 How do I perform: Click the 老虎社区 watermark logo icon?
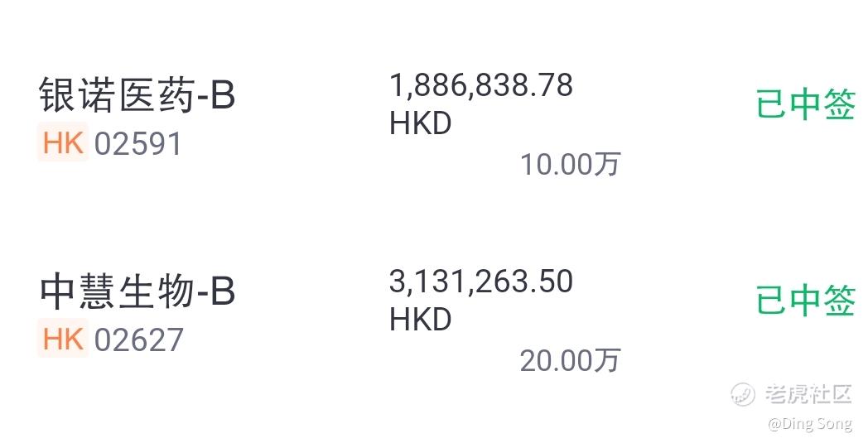(743, 394)
